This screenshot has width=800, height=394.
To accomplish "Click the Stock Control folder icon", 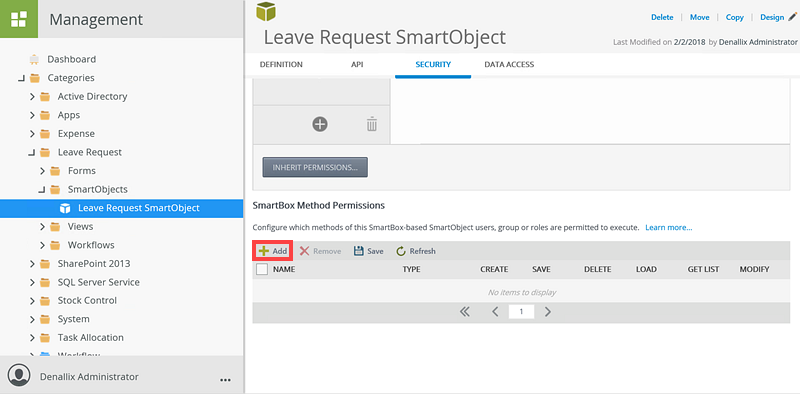I will coord(45,301).
